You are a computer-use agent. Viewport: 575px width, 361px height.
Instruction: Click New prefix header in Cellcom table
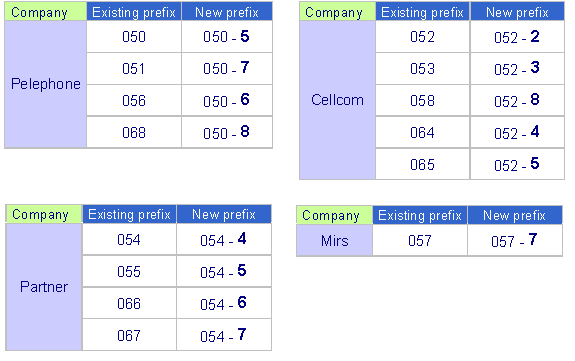pyautogui.click(x=517, y=11)
